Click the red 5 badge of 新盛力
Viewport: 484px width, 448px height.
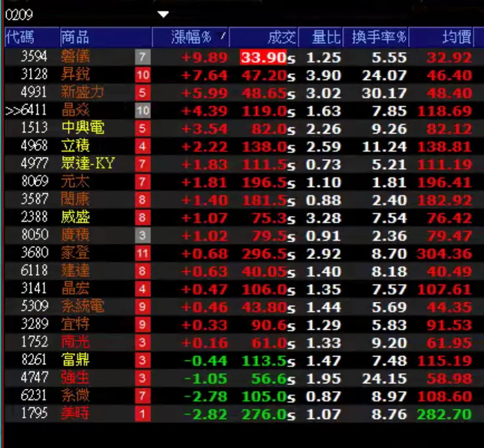click(x=143, y=93)
